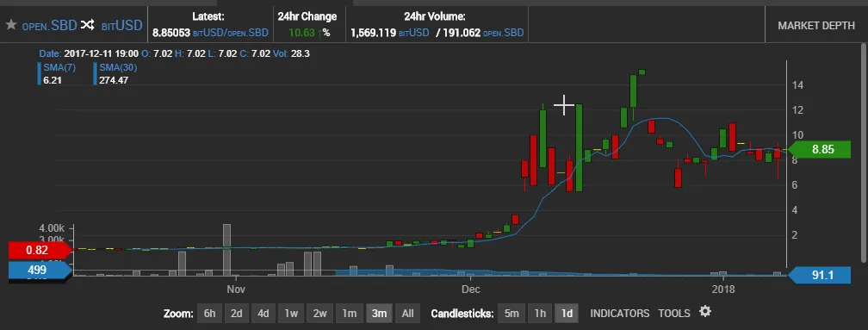The height and width of the screenshot is (330, 868).
Task: Click the tallest volume bar near Nov
Action: click(x=226, y=250)
